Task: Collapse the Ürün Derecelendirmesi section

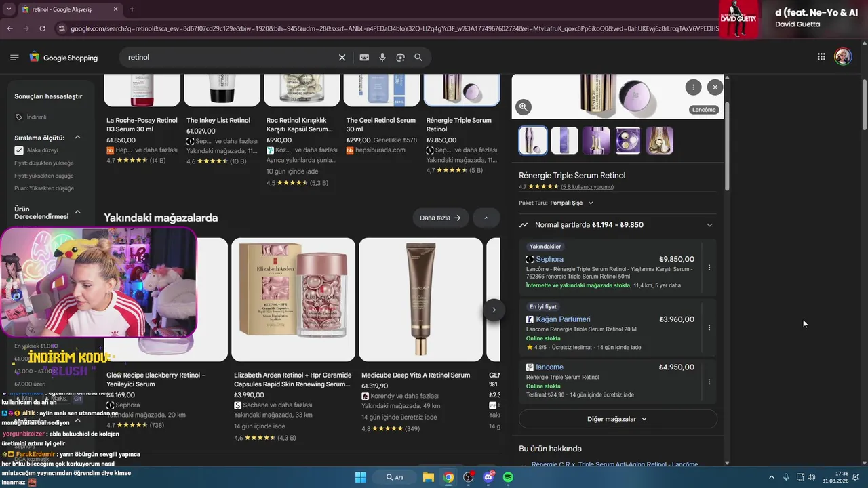Action: point(77,212)
